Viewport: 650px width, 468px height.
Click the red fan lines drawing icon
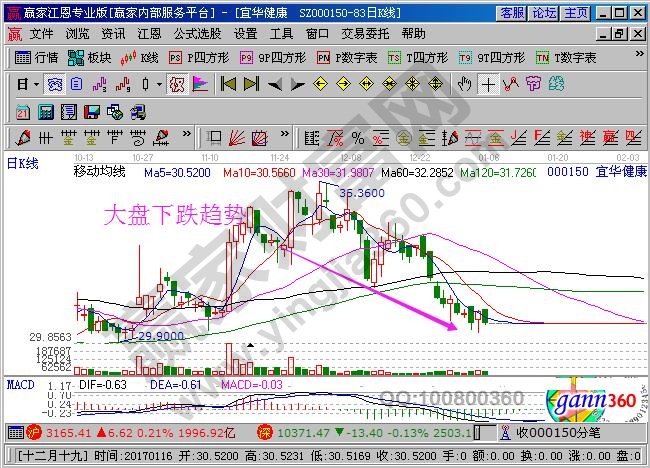pos(237,138)
